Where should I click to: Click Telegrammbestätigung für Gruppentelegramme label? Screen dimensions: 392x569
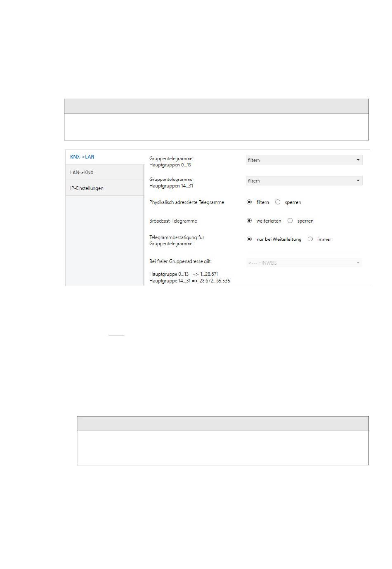click(177, 240)
